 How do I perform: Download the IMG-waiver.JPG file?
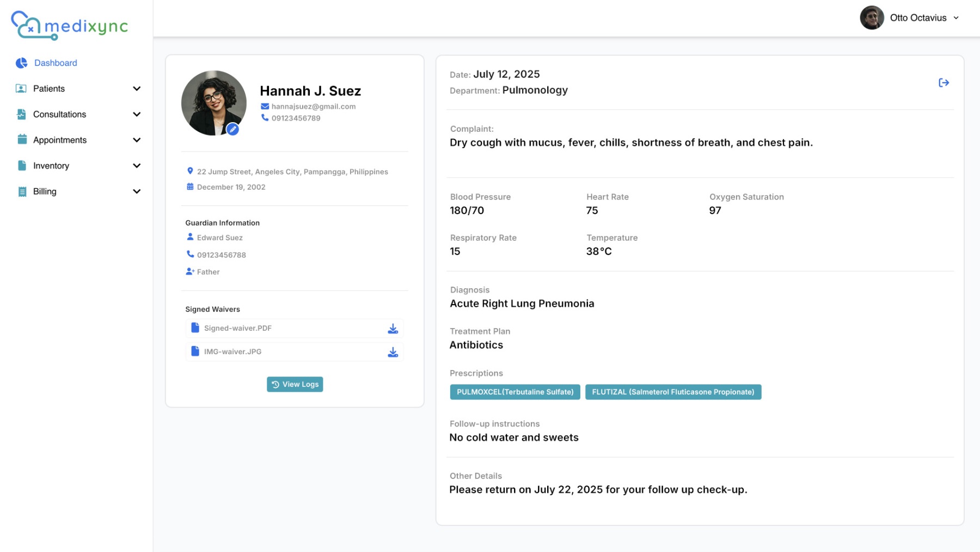[393, 352]
